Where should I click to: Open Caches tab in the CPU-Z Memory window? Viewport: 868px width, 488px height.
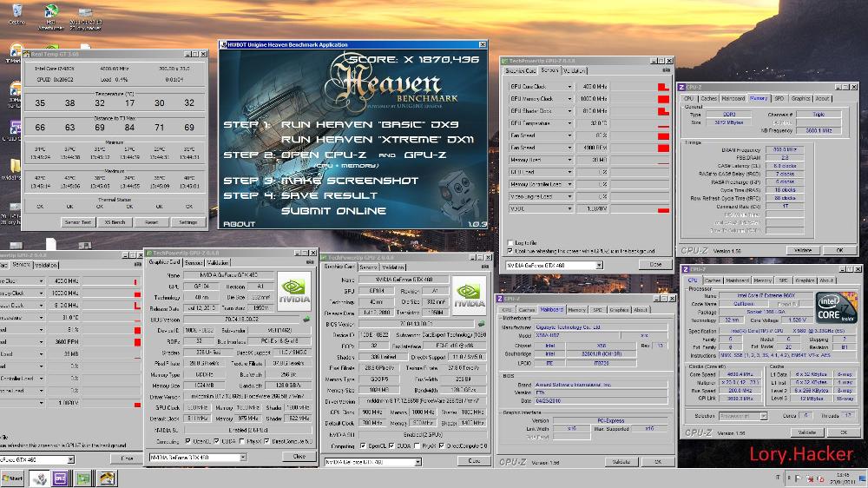pos(708,98)
